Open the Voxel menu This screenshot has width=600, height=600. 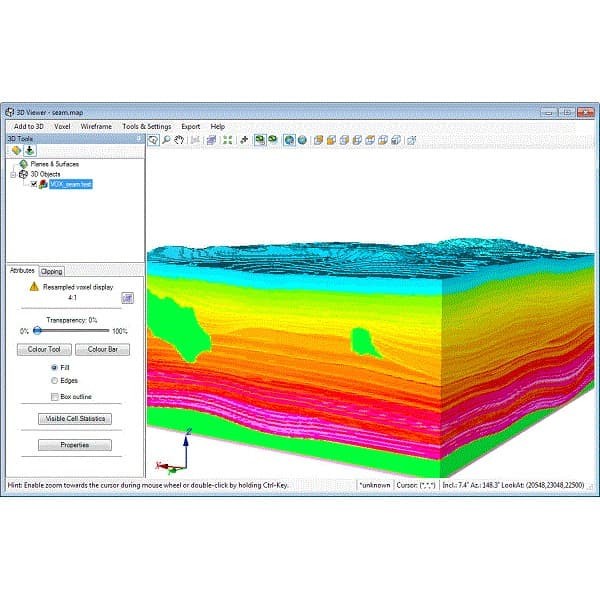62,127
